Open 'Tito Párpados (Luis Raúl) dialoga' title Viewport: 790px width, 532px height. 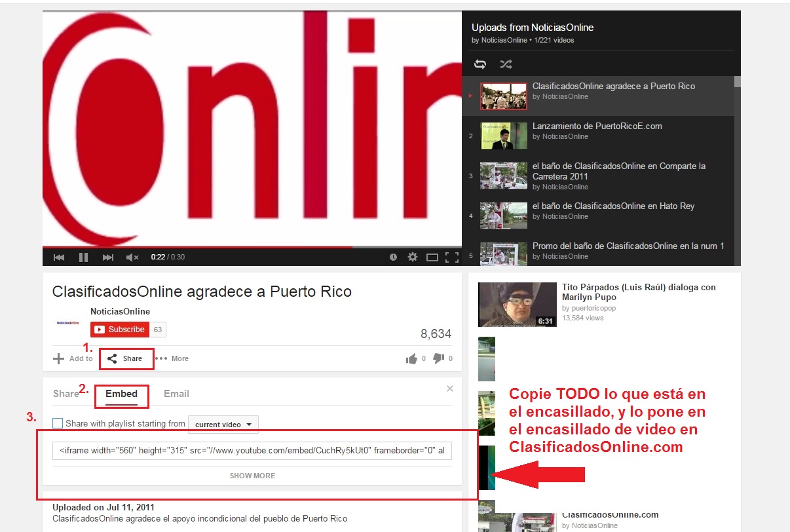[639, 292]
